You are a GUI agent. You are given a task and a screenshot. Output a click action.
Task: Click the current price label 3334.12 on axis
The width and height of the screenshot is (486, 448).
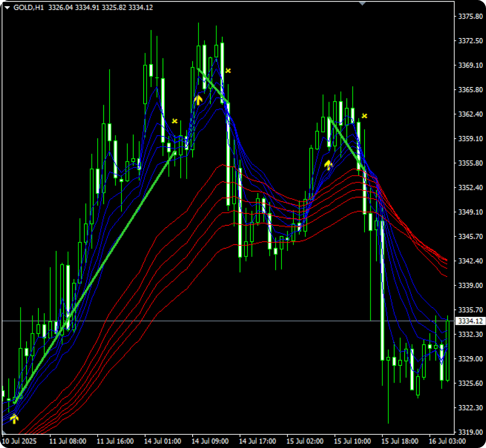(469, 321)
